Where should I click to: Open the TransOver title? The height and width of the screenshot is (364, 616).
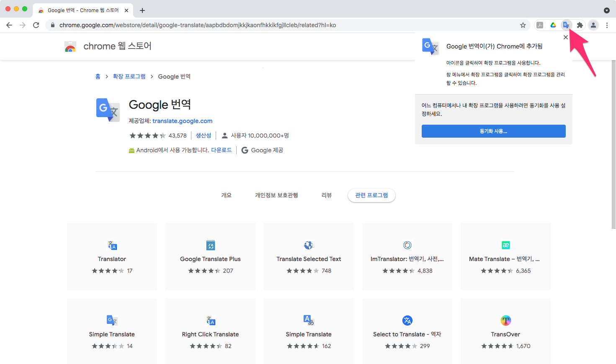point(505,334)
